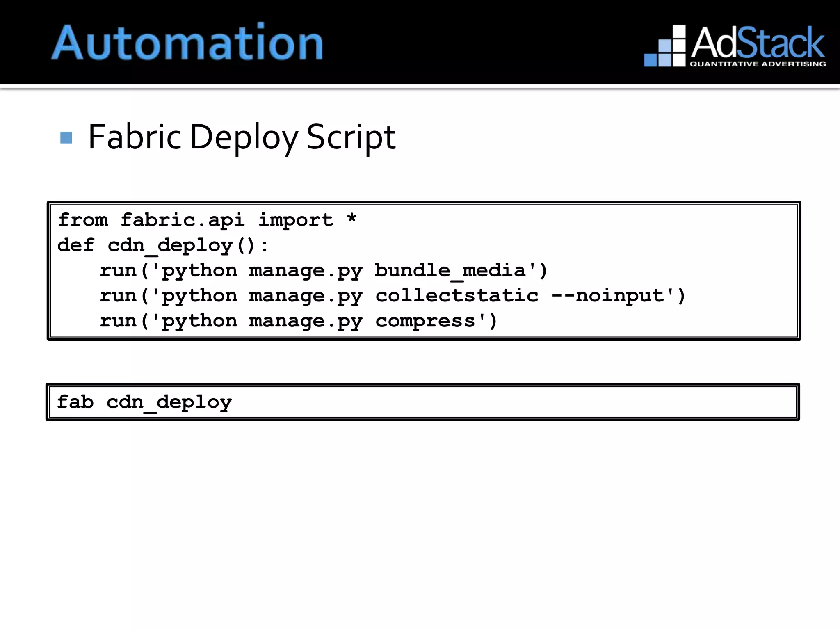
Task: Click the blue square bullet marker
Action: point(66,137)
